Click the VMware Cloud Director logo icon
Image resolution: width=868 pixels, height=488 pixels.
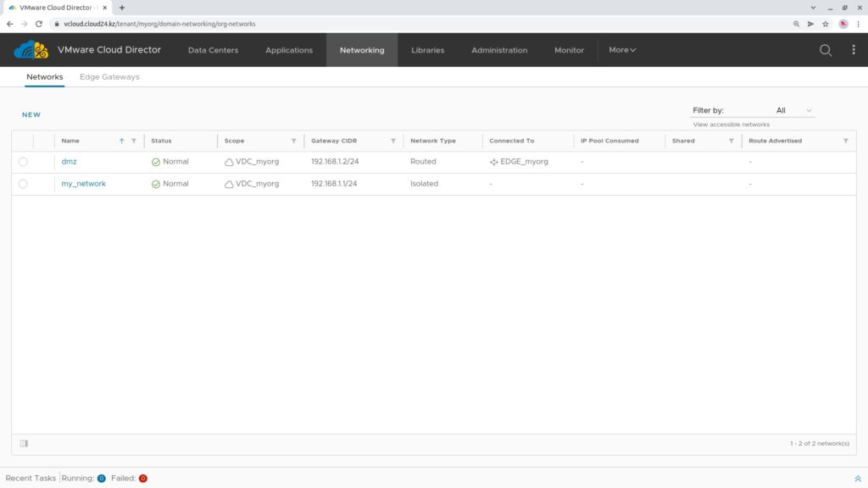tap(31, 50)
